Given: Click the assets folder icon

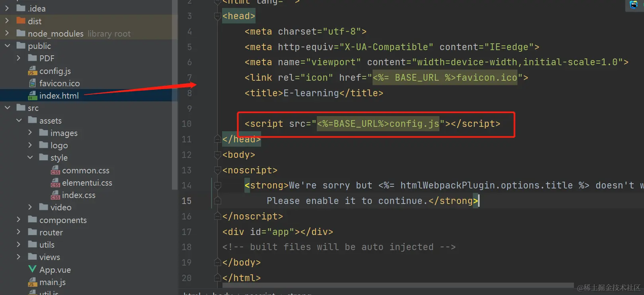Looking at the screenshot, I should click(x=33, y=120).
